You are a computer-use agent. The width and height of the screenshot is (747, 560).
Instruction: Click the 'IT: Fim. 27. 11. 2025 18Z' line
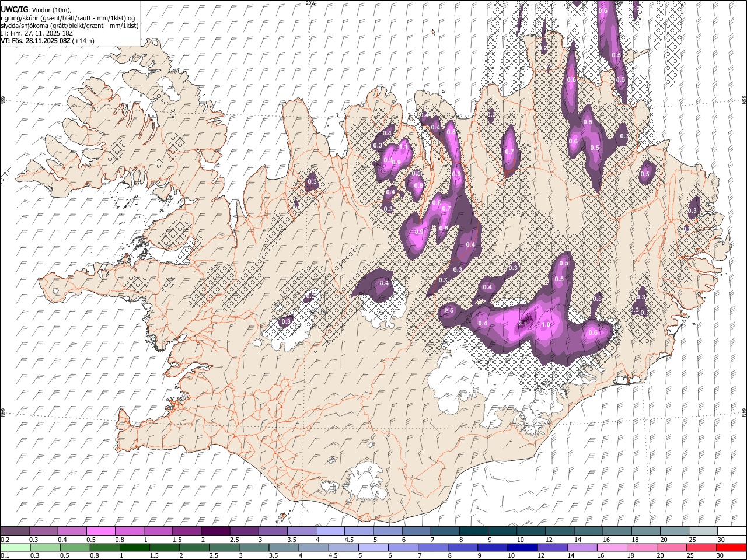[37, 33]
